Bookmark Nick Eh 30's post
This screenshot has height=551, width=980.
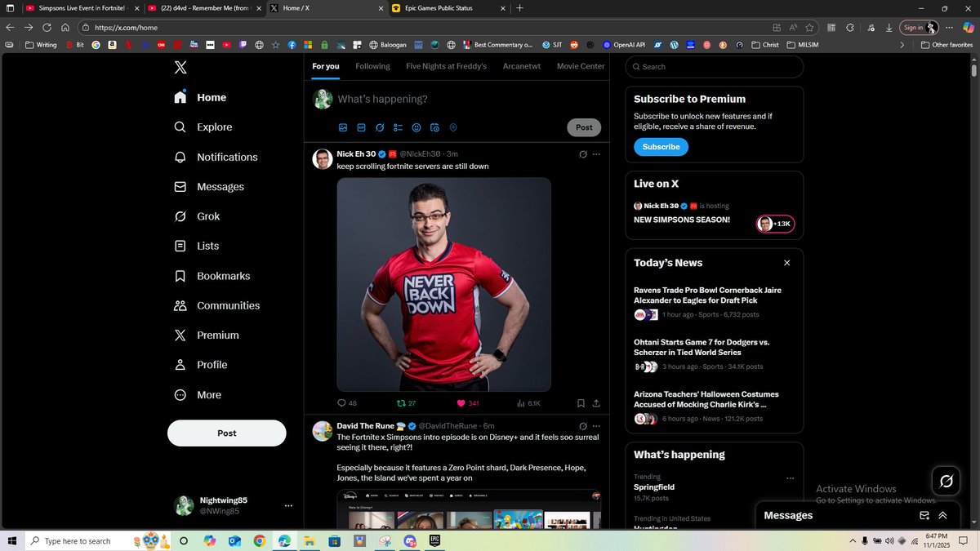(x=581, y=403)
